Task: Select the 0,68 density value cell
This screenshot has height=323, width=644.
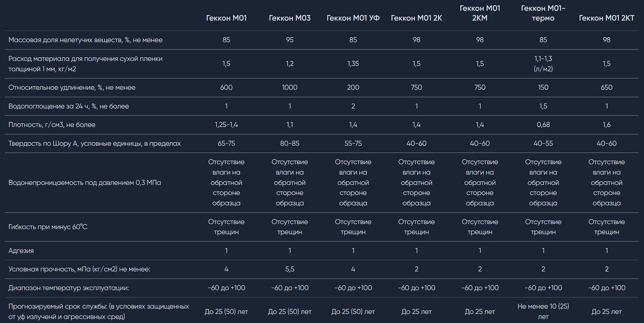Action: [x=543, y=124]
